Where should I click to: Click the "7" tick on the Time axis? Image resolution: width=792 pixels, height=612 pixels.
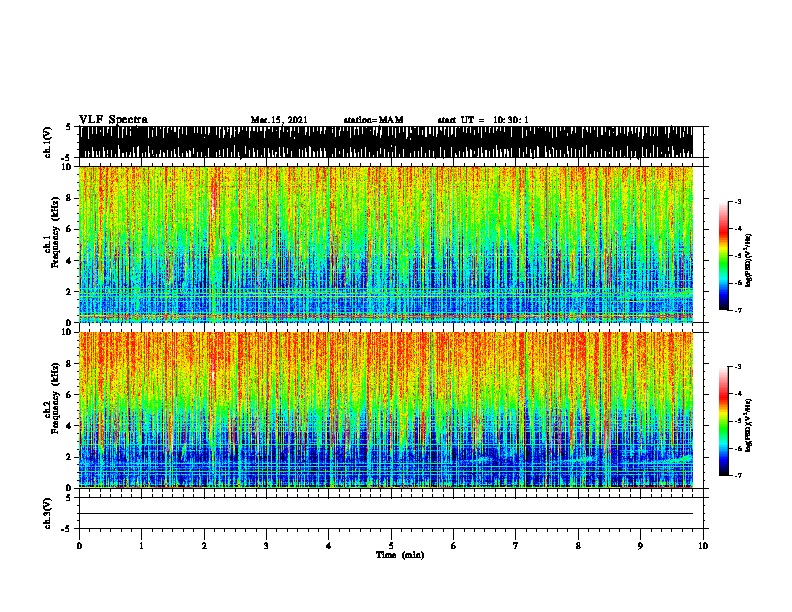516,546
